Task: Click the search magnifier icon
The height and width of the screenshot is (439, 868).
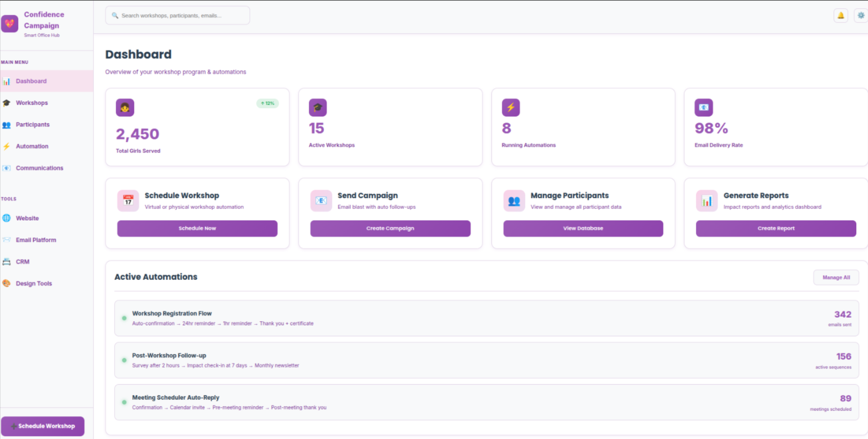Action: (115, 16)
